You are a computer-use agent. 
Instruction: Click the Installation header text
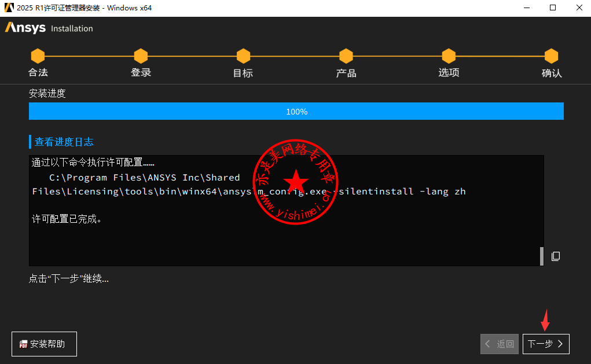tap(72, 28)
